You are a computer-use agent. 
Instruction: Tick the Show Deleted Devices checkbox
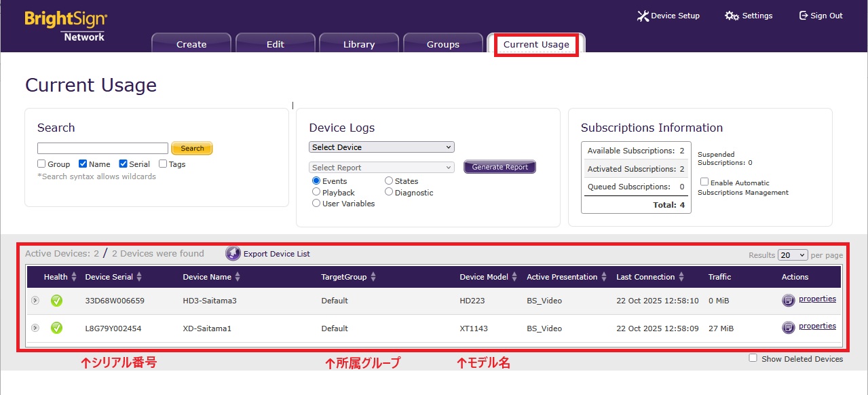[x=753, y=358]
